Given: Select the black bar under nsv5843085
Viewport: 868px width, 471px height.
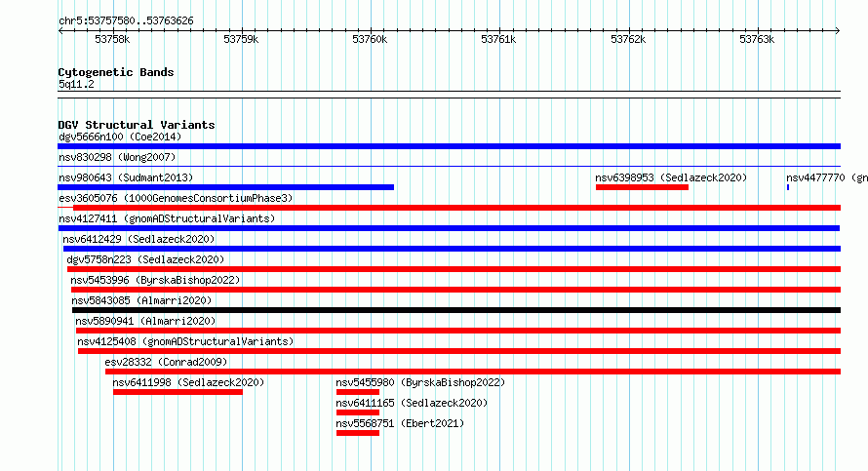Looking at the screenshot, I should click(456, 310).
